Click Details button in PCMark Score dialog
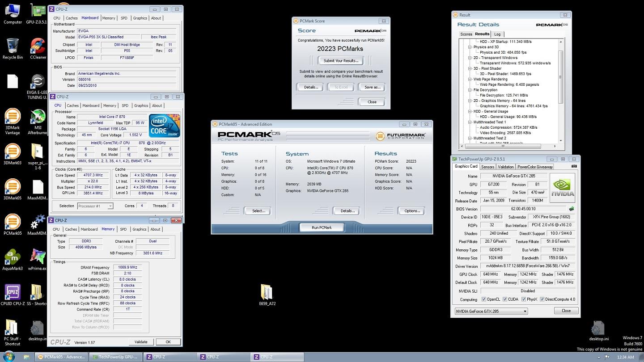This screenshot has height=362, width=644. pyautogui.click(x=311, y=87)
